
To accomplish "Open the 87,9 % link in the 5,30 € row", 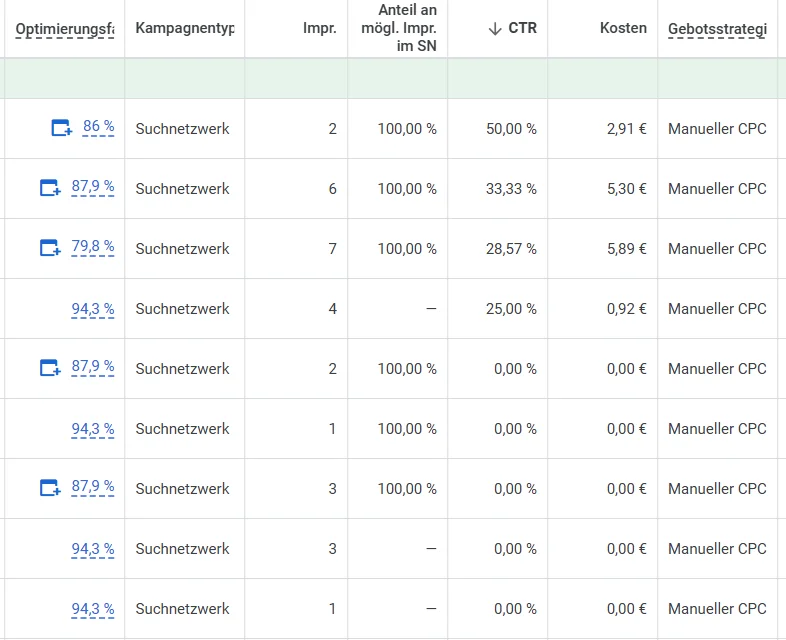I will click(92, 187).
